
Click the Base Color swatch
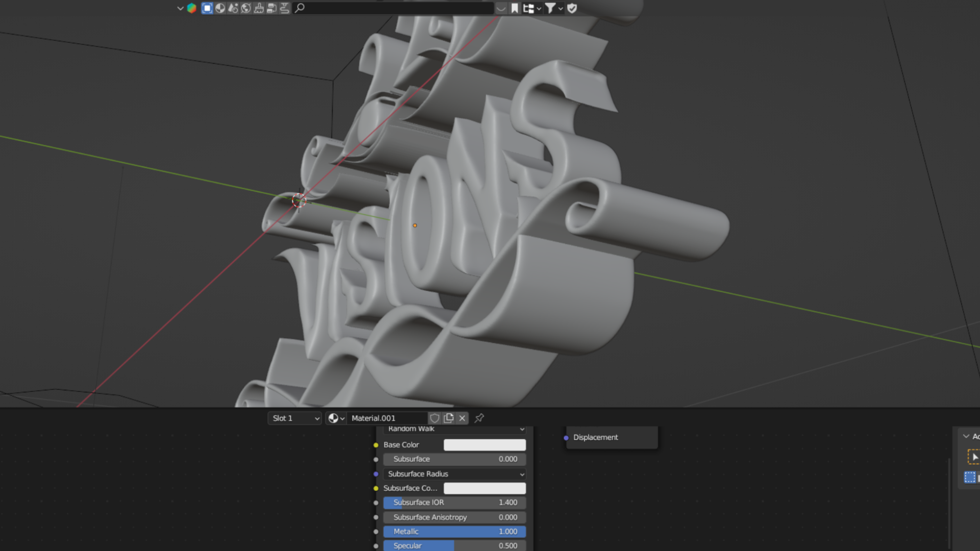484,445
